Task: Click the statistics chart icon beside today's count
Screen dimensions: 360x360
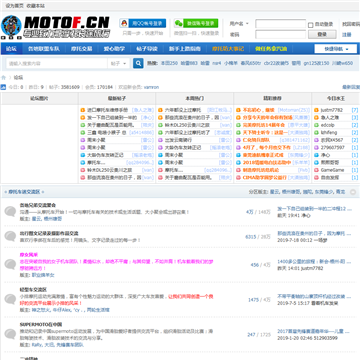Action: [3, 87]
